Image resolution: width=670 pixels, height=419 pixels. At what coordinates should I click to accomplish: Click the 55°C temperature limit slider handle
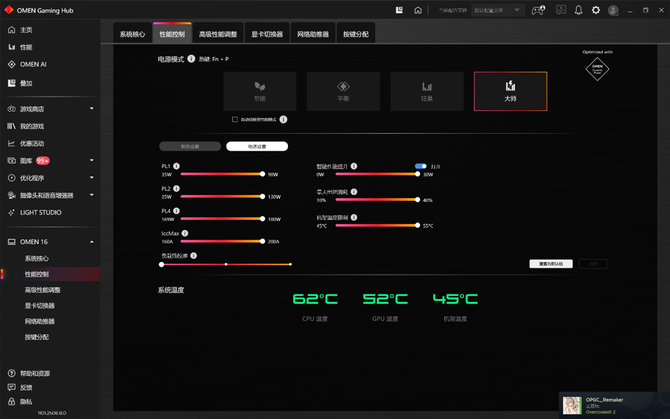(x=417, y=225)
